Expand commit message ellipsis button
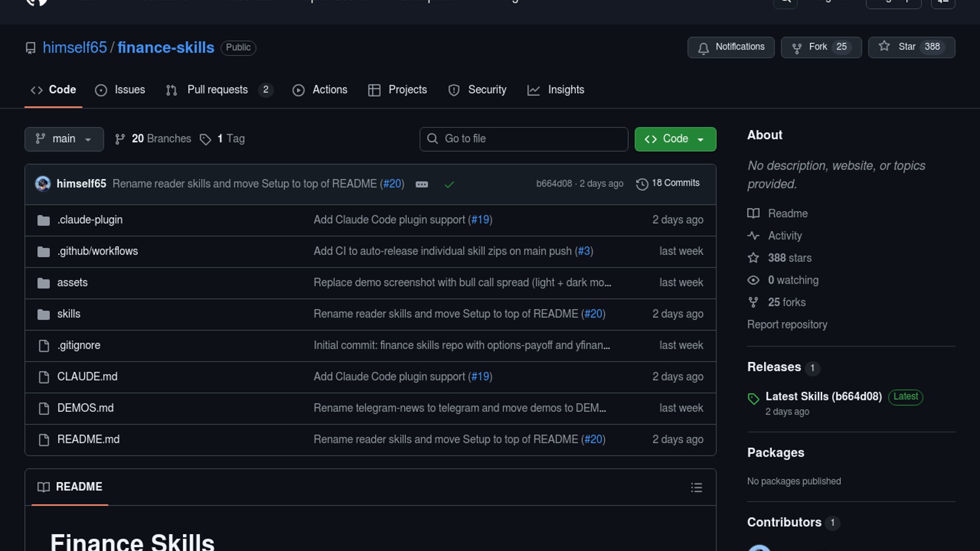 coord(422,184)
